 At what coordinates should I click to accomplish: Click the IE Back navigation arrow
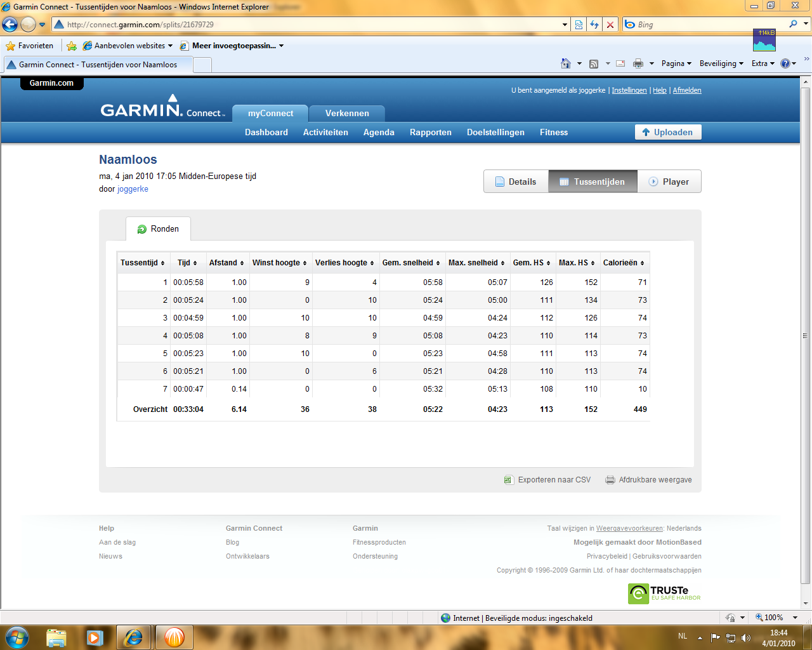[x=10, y=25]
